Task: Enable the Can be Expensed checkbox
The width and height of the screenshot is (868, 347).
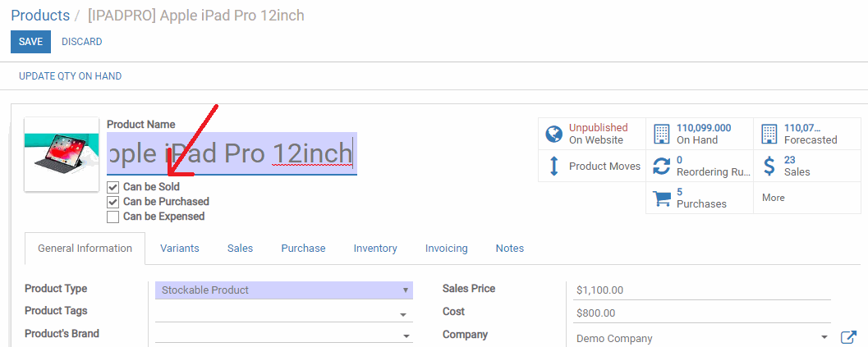Action: click(x=113, y=217)
